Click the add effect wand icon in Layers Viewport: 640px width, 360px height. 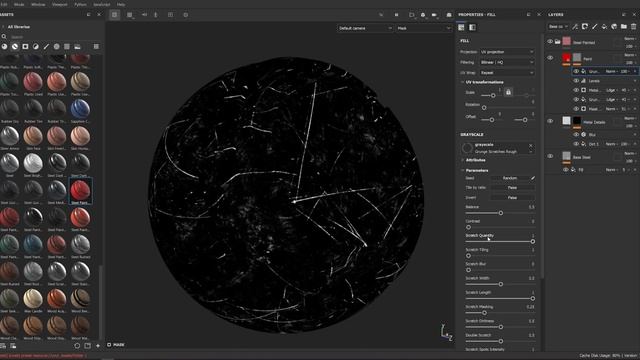point(575,27)
